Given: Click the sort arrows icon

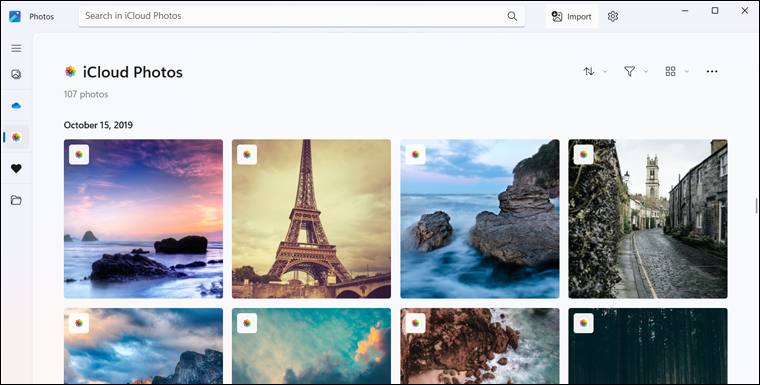Looking at the screenshot, I should (x=588, y=71).
